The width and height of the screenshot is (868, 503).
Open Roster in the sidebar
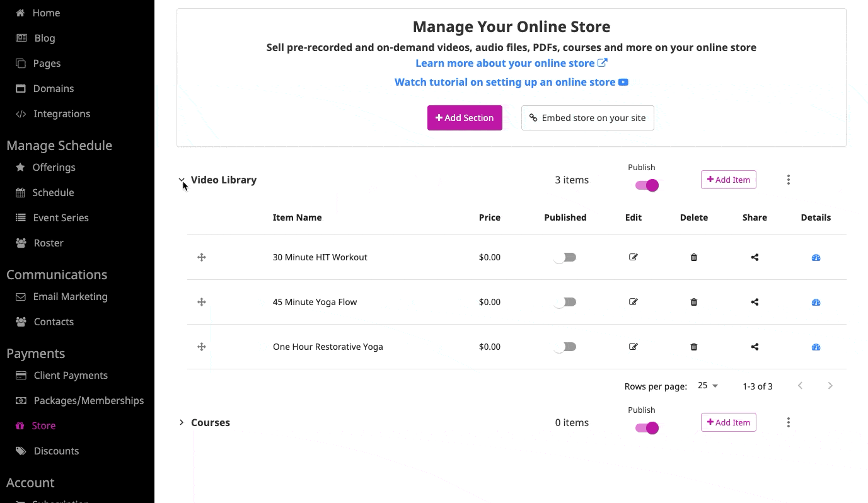49,243
